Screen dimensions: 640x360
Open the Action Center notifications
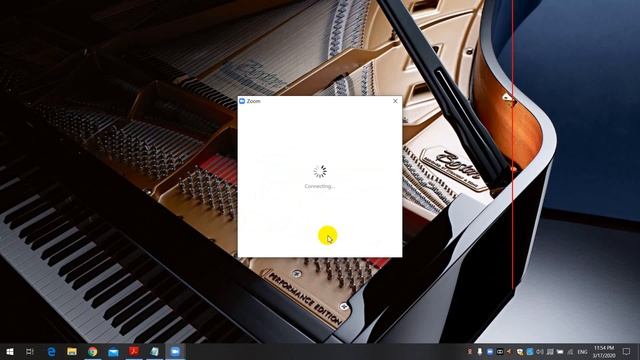[627, 351]
